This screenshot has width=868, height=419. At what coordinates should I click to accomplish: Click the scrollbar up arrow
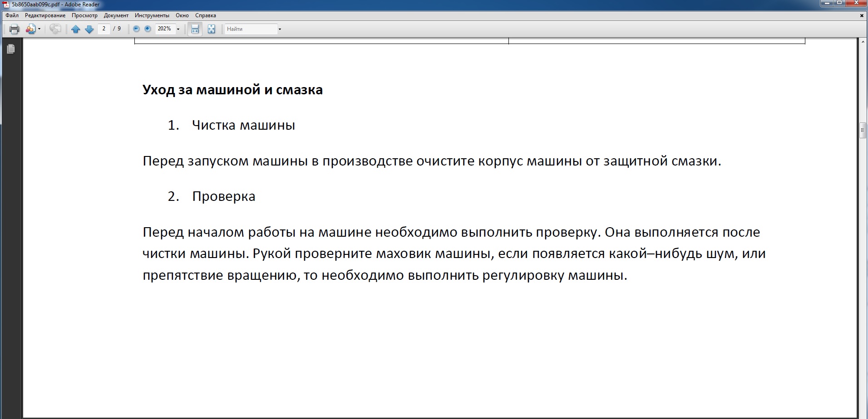pos(863,42)
